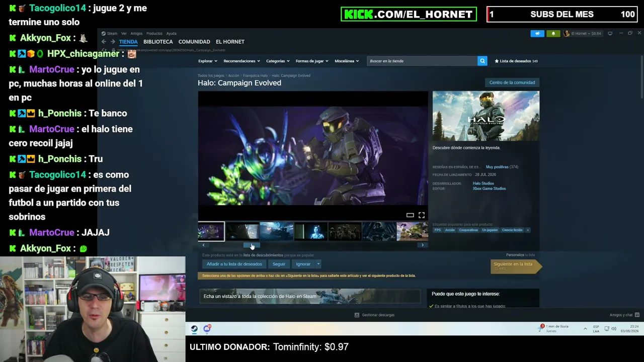Select the Cortana hologram screenshot thumbnail
644x362 pixels.
point(310,232)
